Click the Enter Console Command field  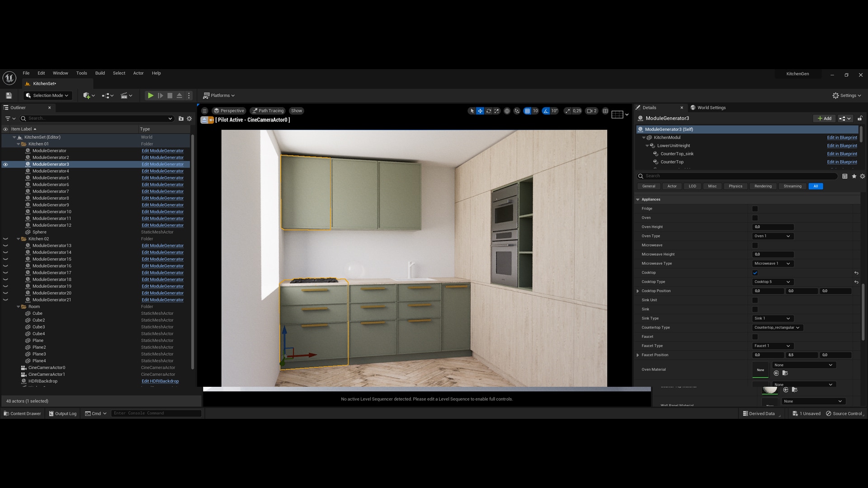[156, 413]
